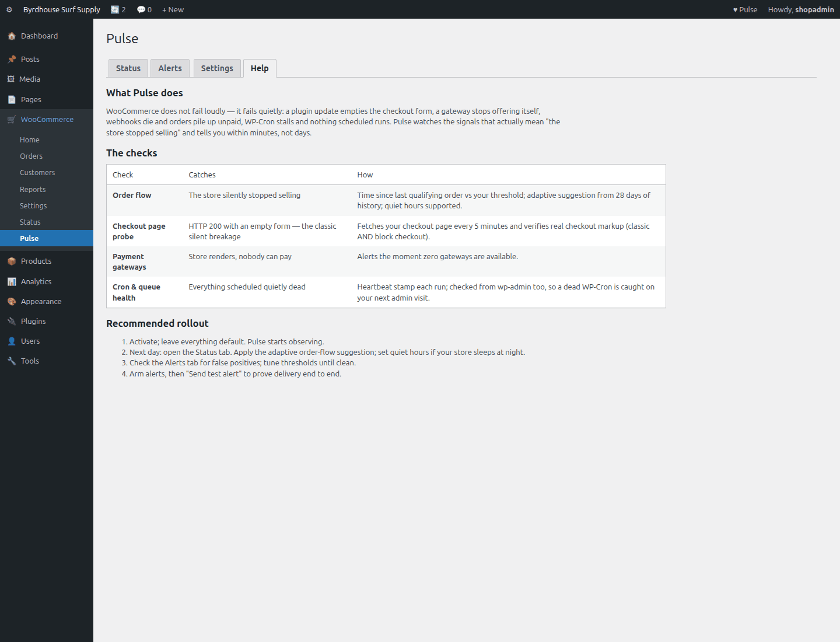Click the WooCommerce cart icon
The width and height of the screenshot is (840, 642).
12,120
